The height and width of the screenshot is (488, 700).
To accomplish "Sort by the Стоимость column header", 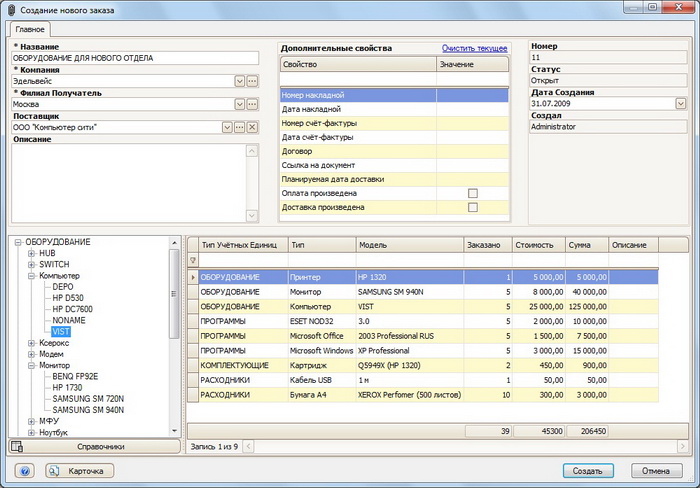I will [x=537, y=244].
